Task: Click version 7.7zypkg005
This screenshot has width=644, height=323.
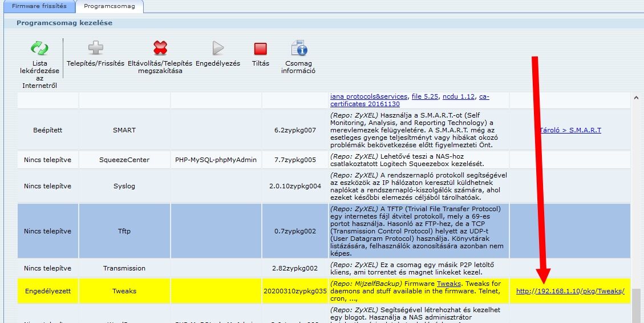Action: (x=295, y=159)
